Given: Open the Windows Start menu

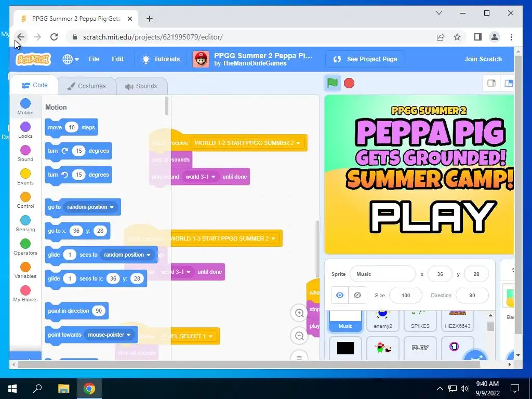Looking at the screenshot, I should coord(12,389).
